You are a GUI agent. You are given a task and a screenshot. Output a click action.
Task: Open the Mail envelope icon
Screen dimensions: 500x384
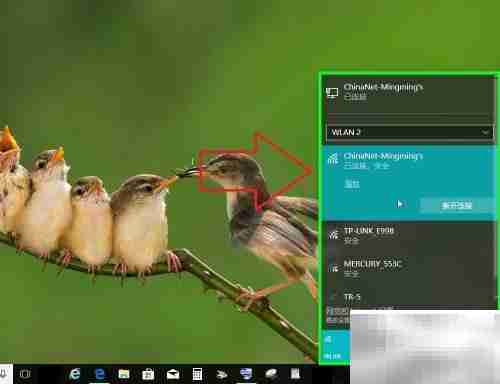click(173, 374)
